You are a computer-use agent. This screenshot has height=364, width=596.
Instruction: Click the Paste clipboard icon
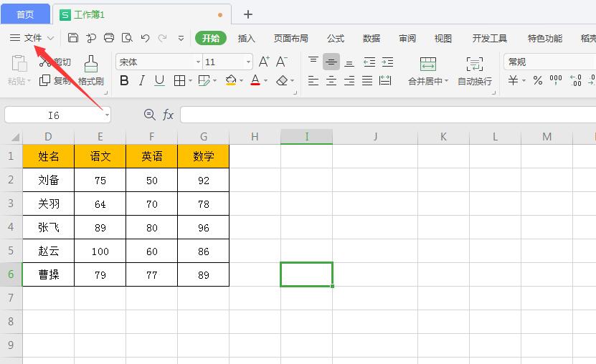(19, 63)
